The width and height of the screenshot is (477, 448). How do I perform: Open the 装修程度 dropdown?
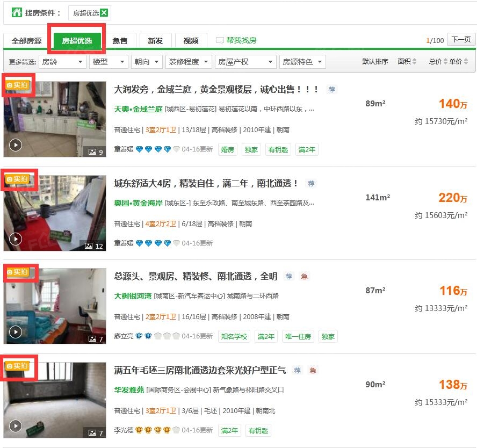tap(189, 62)
